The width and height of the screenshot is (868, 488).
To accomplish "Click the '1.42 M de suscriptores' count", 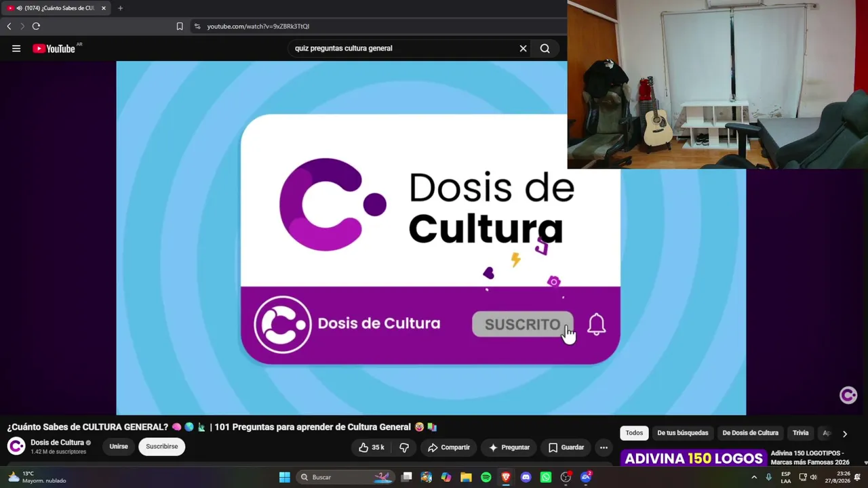I will pyautogui.click(x=58, y=451).
